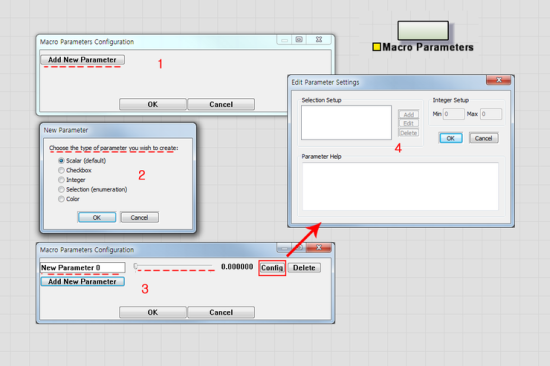Select the Macro Parameters node block
Viewport: 550px width, 366px height.
click(x=423, y=31)
